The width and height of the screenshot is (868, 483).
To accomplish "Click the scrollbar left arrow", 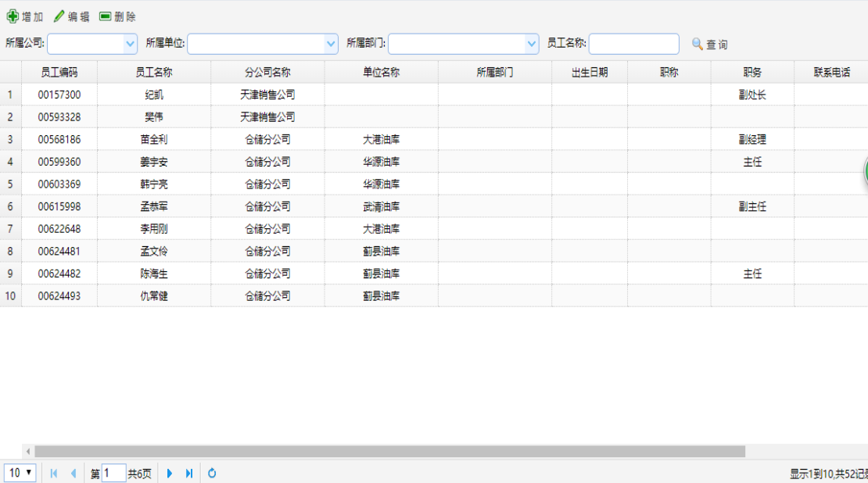I will [x=27, y=452].
